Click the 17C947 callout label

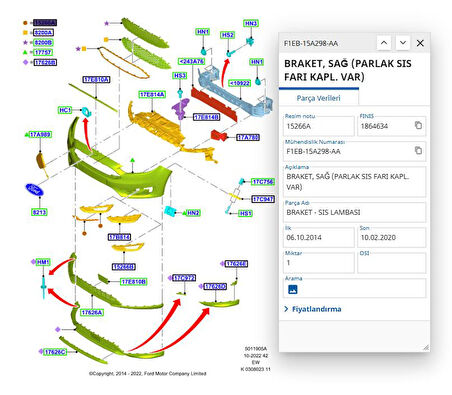click(x=263, y=199)
